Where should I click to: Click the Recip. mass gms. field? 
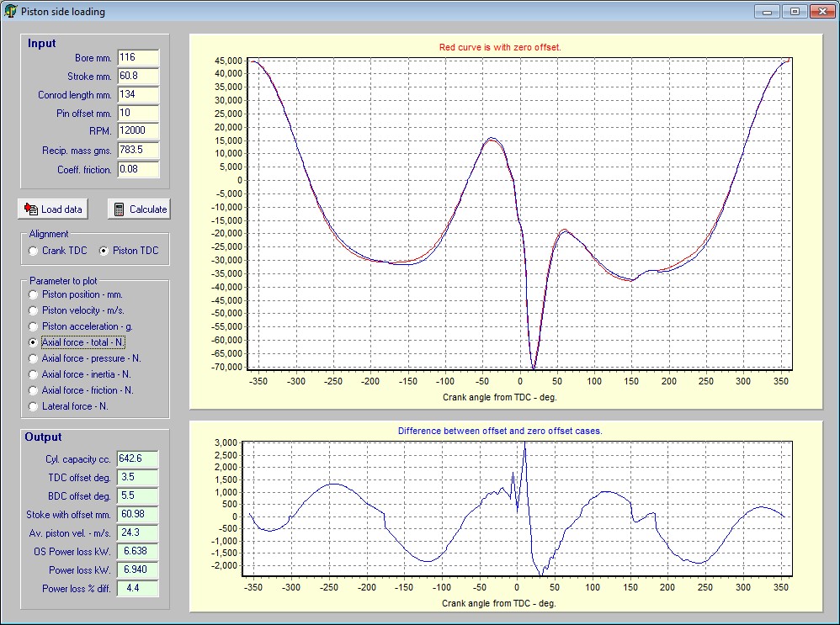pos(137,151)
